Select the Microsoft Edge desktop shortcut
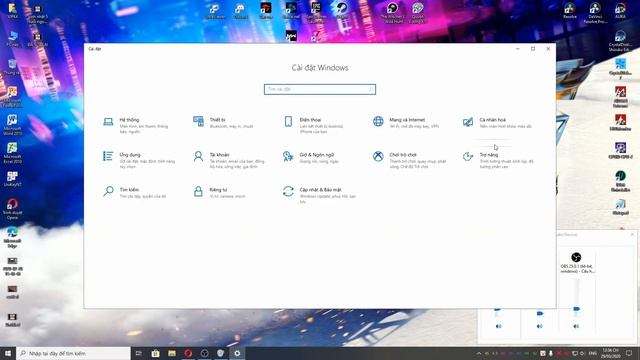This screenshot has width=640, height=360. (x=12, y=238)
